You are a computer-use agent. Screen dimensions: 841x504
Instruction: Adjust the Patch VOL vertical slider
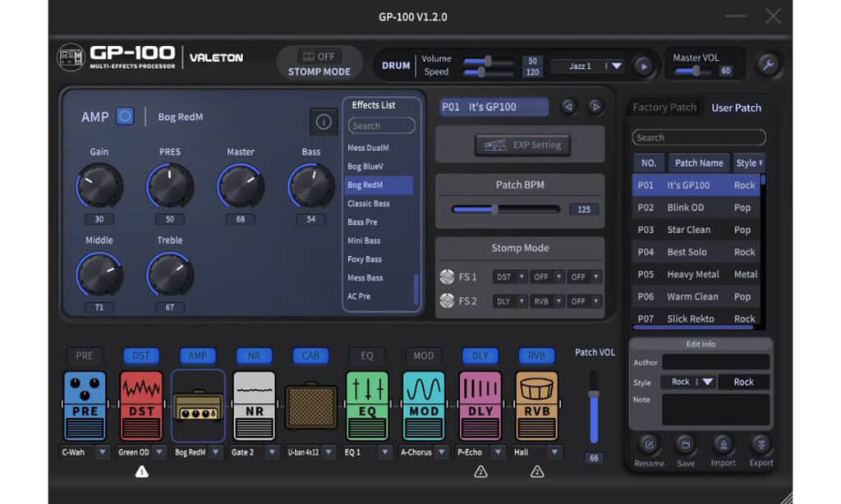593,407
